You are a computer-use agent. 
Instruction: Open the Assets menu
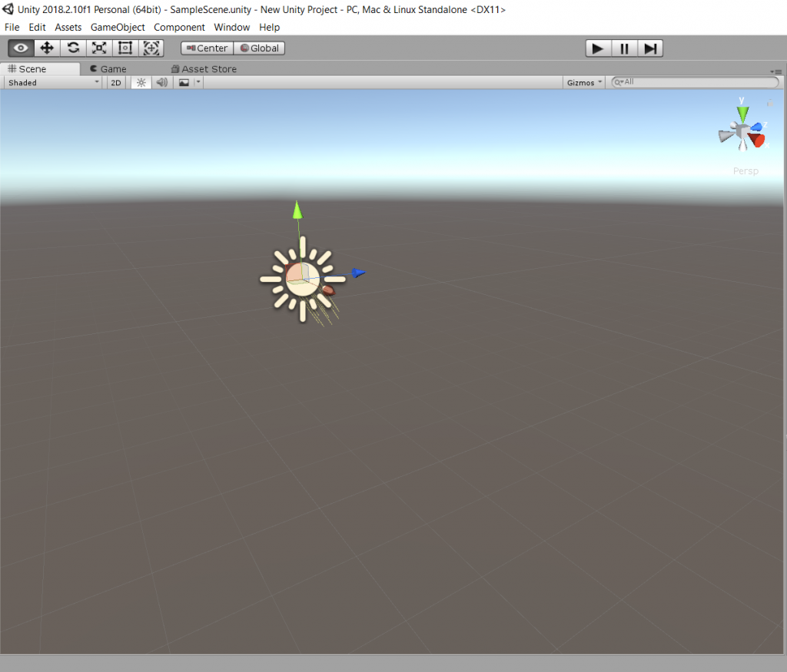point(68,27)
